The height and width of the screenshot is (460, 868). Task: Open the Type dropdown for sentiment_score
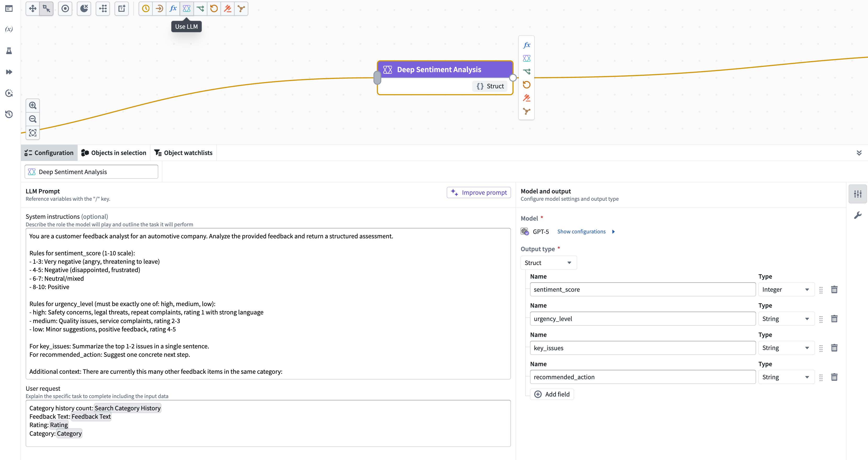tap(786, 290)
